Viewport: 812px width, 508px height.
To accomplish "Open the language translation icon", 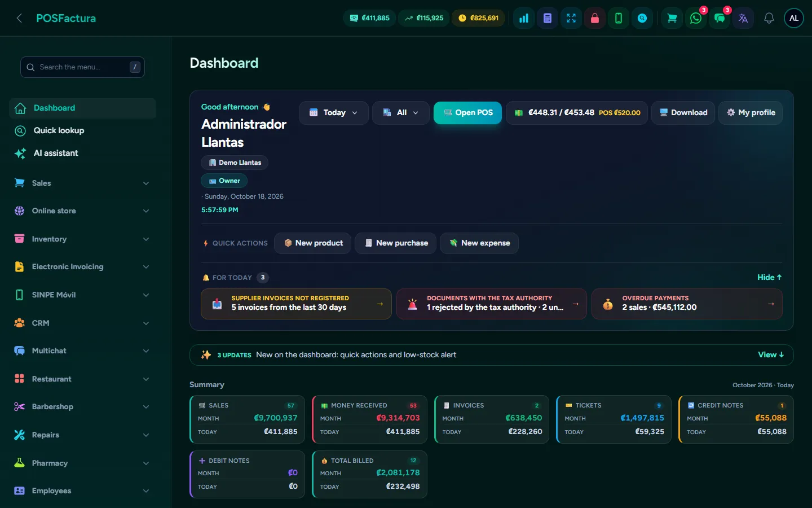I will (743, 18).
